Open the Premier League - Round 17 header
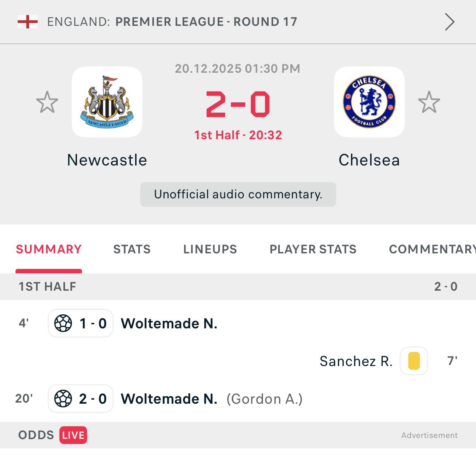 (206, 22)
